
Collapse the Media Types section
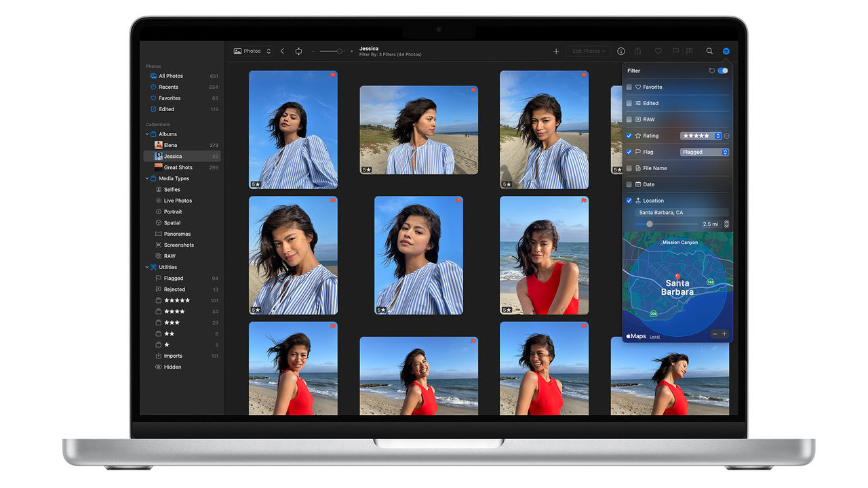point(147,178)
